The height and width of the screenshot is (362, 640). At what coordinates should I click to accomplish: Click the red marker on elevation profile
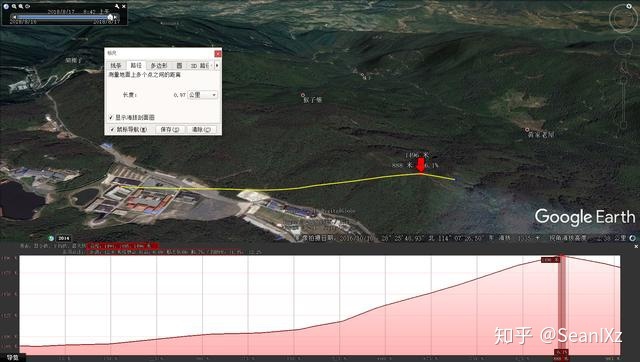coord(562,304)
